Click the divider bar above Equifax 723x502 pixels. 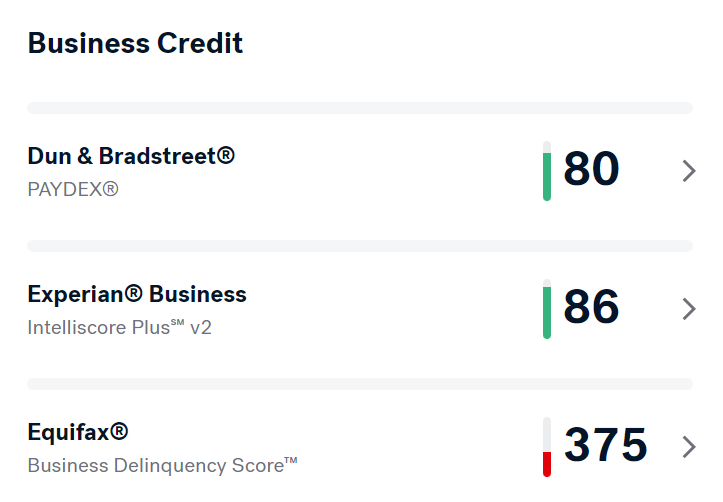pos(360,384)
